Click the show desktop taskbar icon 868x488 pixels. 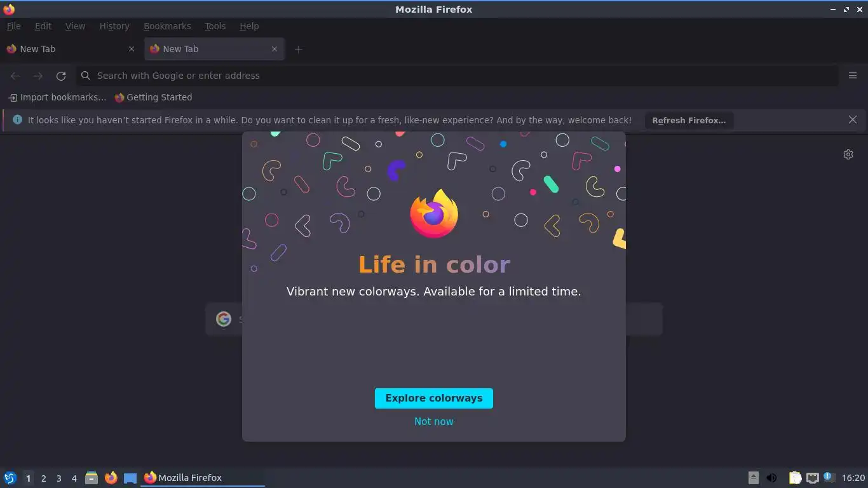click(x=130, y=478)
